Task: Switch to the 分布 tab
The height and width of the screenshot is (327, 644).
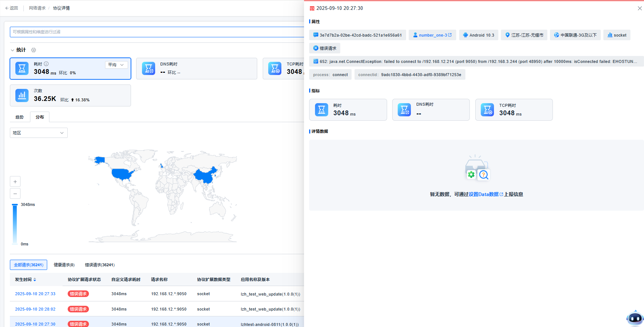Action: click(40, 117)
